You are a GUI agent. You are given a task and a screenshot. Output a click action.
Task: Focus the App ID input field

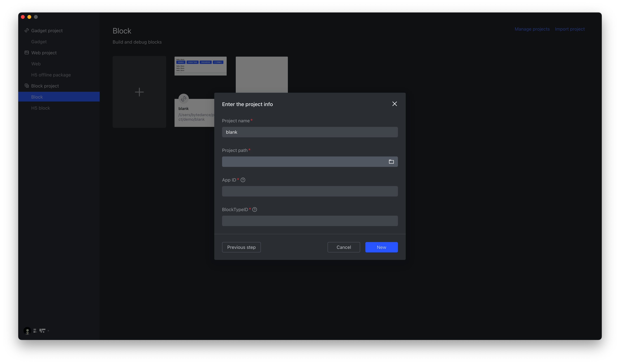[310, 191]
